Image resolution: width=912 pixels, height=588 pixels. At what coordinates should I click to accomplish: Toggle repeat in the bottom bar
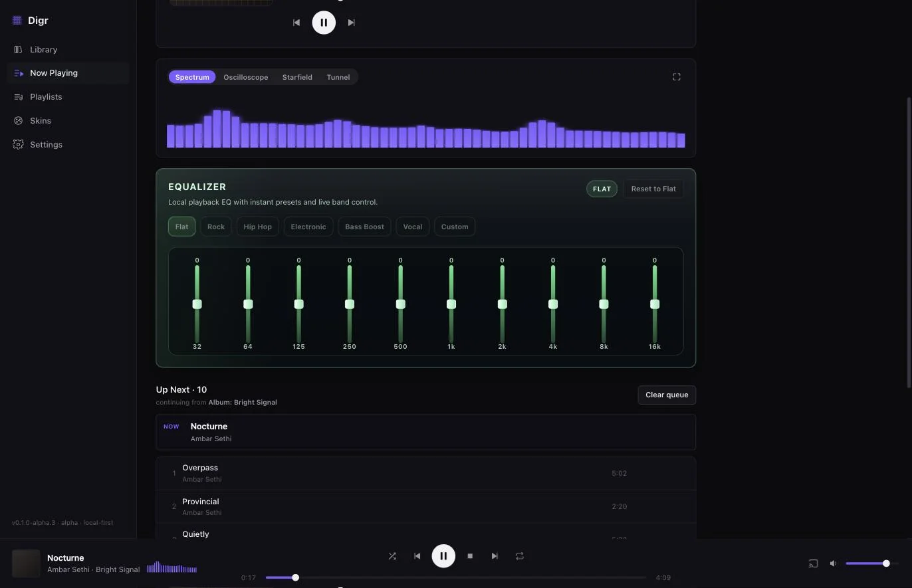(520, 556)
